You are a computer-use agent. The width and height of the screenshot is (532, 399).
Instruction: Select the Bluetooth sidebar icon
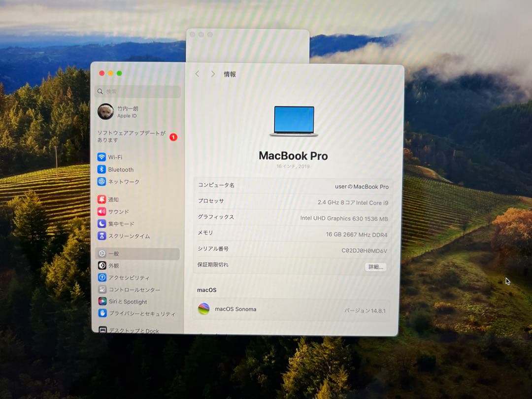tap(120, 169)
